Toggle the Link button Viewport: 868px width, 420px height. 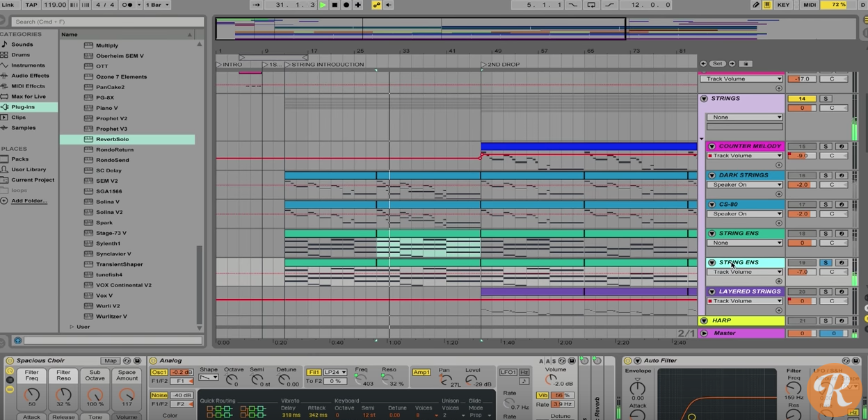8,5
